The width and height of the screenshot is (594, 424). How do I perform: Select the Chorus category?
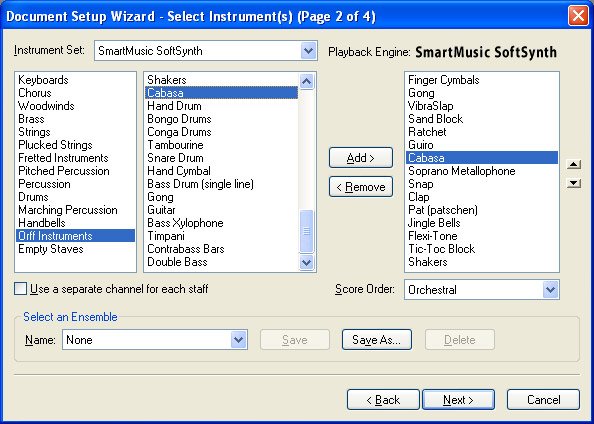(75, 93)
